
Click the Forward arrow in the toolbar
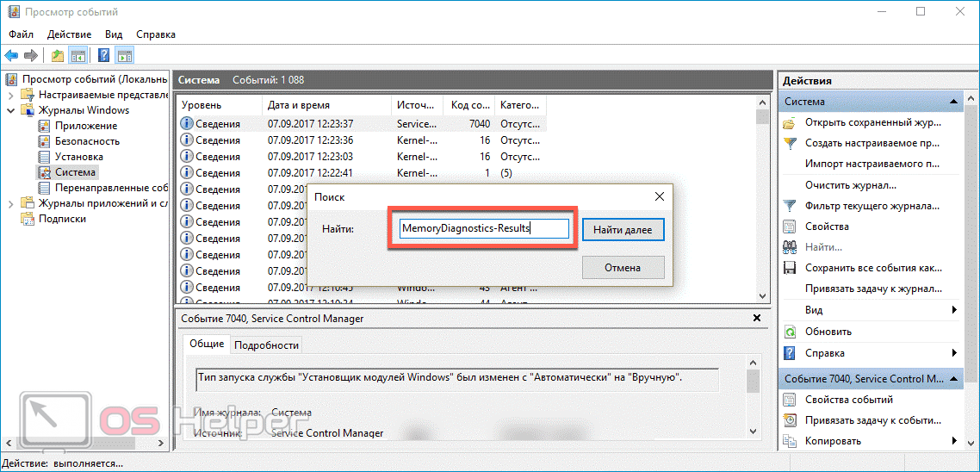tap(31, 56)
